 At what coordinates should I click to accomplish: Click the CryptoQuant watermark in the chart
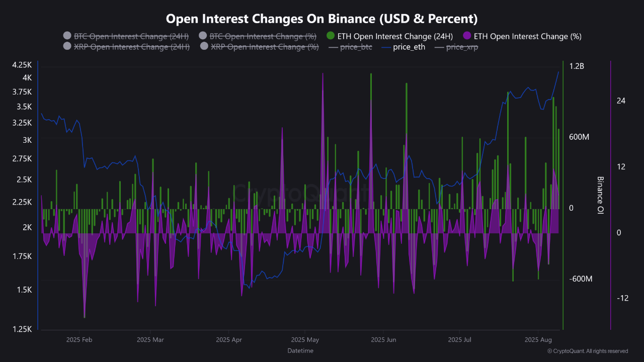pos(302,194)
